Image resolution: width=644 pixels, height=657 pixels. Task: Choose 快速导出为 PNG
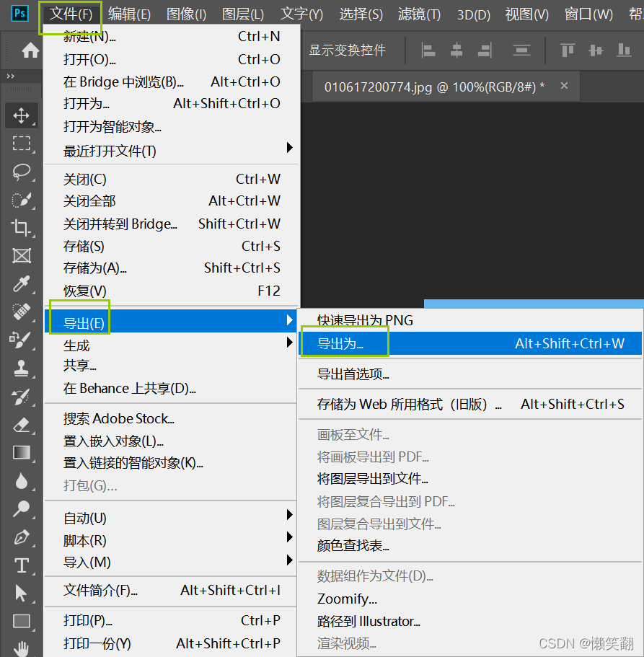pyautogui.click(x=470, y=320)
